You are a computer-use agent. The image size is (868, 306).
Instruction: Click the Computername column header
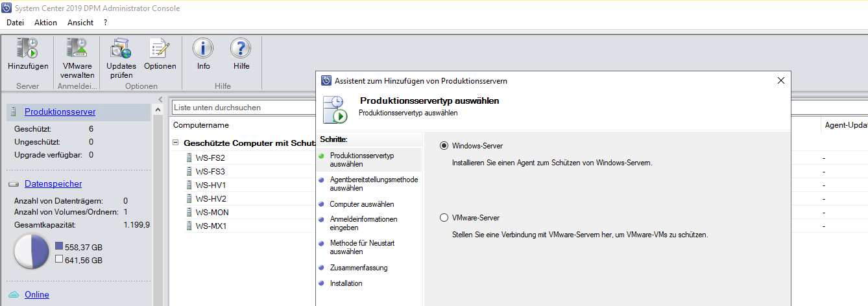[201, 125]
